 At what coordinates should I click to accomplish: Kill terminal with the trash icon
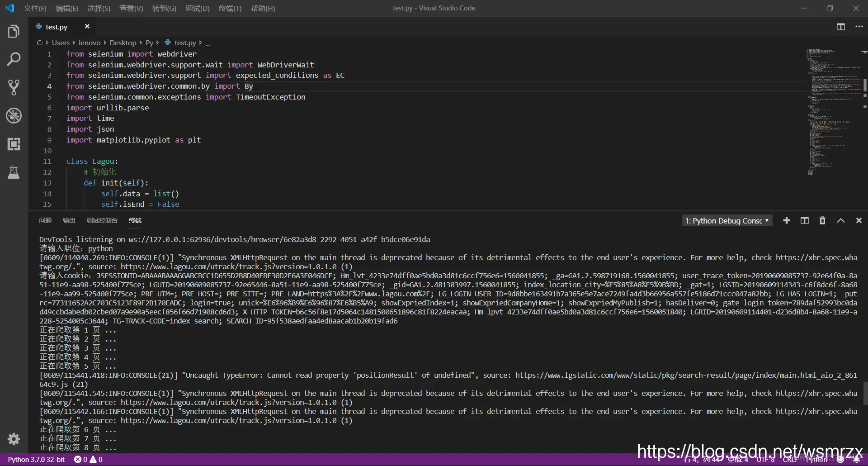click(822, 220)
